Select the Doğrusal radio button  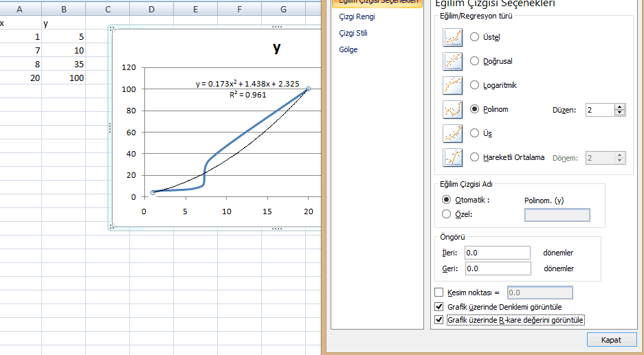pyautogui.click(x=474, y=61)
